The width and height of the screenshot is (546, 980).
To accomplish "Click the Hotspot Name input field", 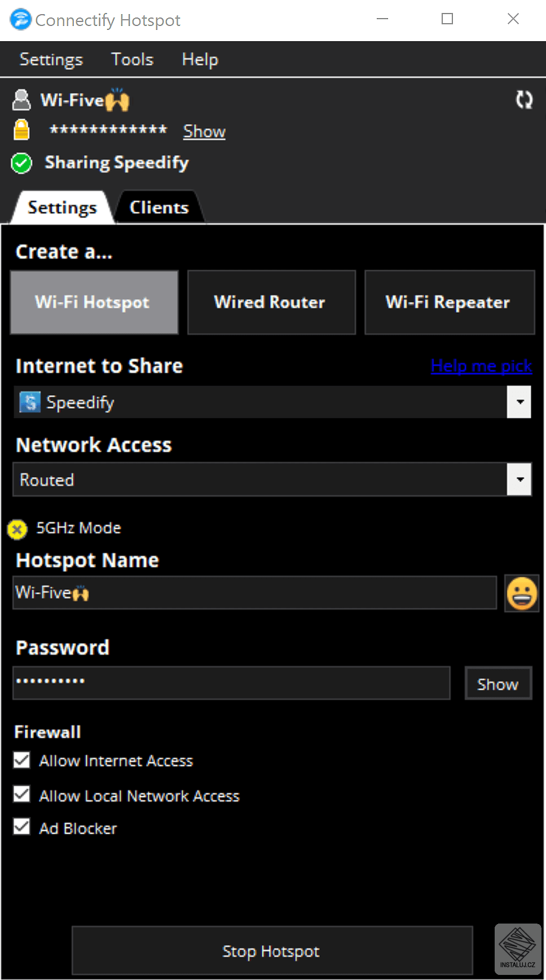I will 254,592.
